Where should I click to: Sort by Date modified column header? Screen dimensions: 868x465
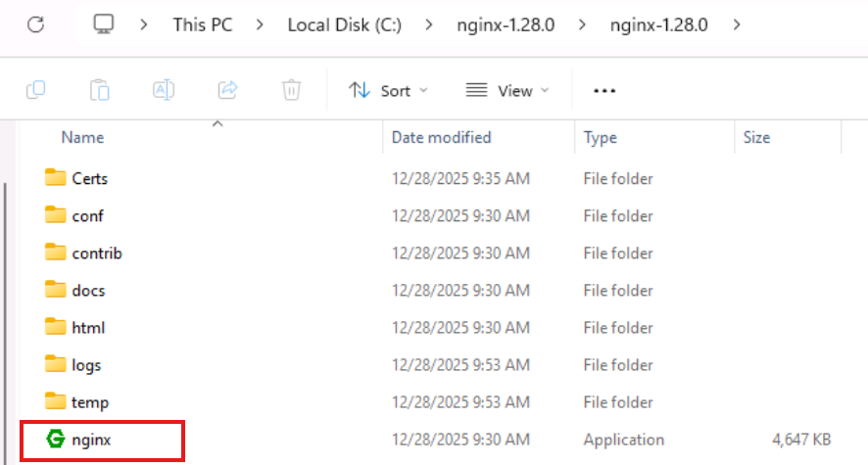(x=441, y=137)
